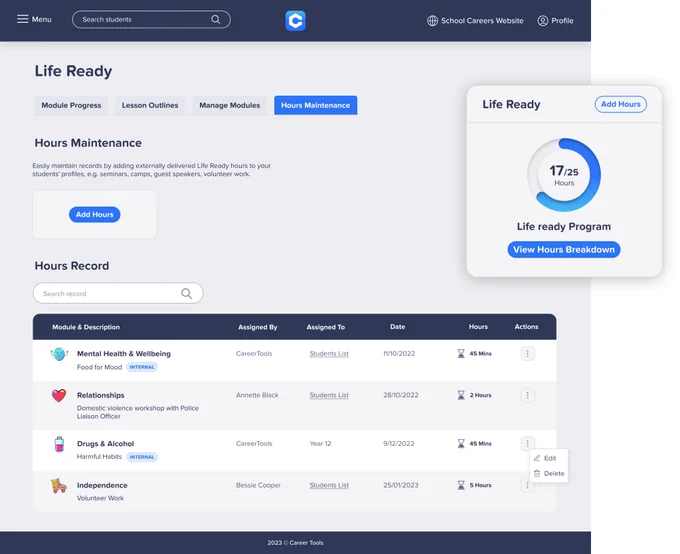Image resolution: width=680 pixels, height=554 pixels.
Task: Click the date 9/12/2022
Action: click(x=399, y=443)
